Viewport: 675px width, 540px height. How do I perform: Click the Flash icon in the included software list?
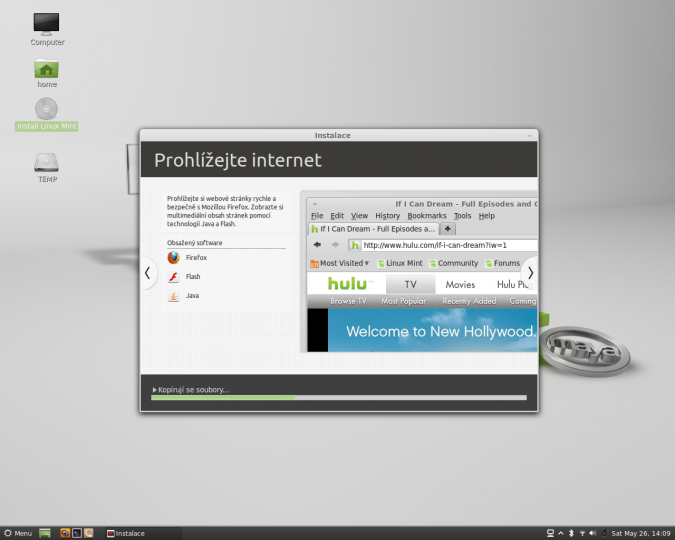(173, 276)
